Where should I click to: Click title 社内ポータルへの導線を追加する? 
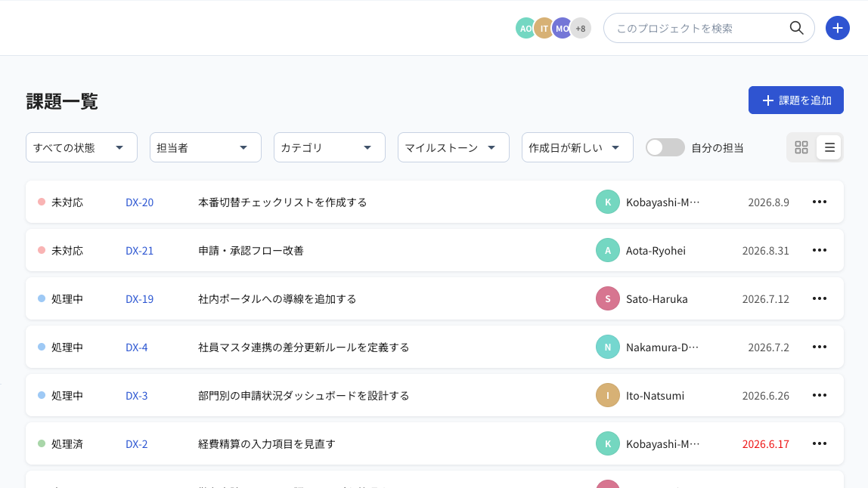coord(277,299)
